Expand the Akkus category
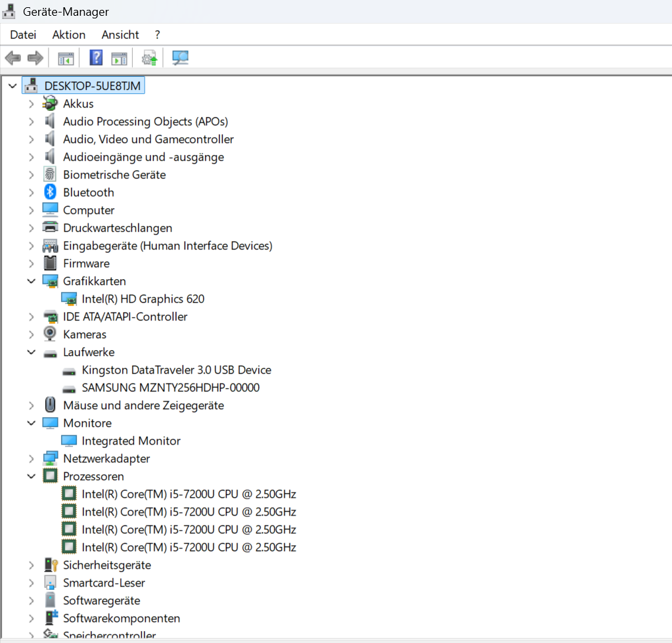672x643 pixels. 32,104
